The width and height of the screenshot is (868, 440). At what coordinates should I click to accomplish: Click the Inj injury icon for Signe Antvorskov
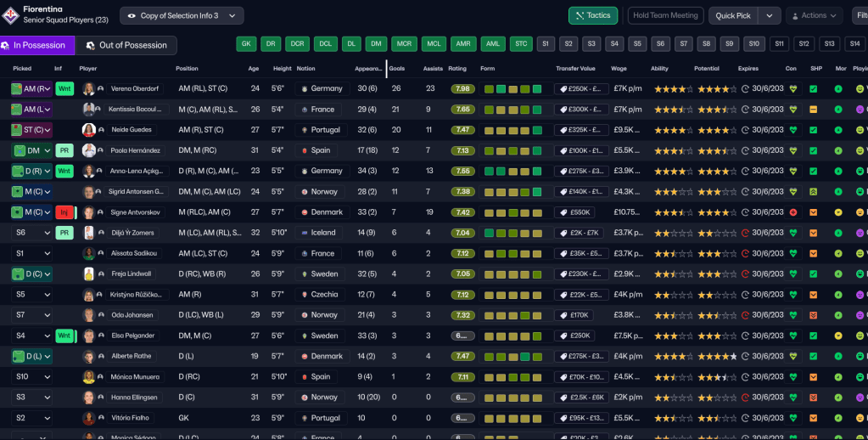click(x=64, y=212)
